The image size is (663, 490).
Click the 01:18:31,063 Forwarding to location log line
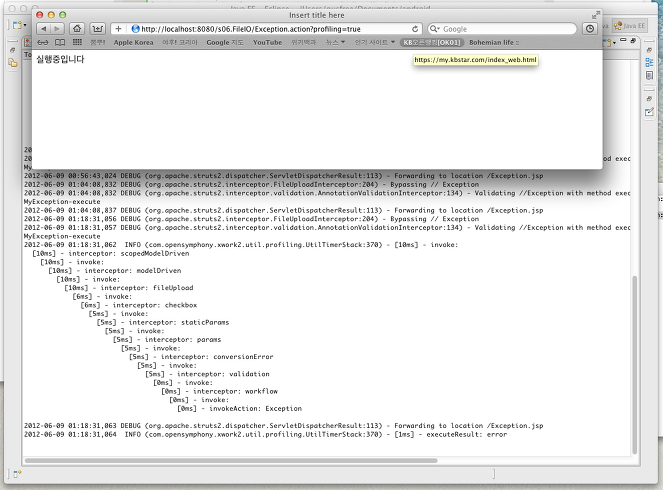point(283,426)
